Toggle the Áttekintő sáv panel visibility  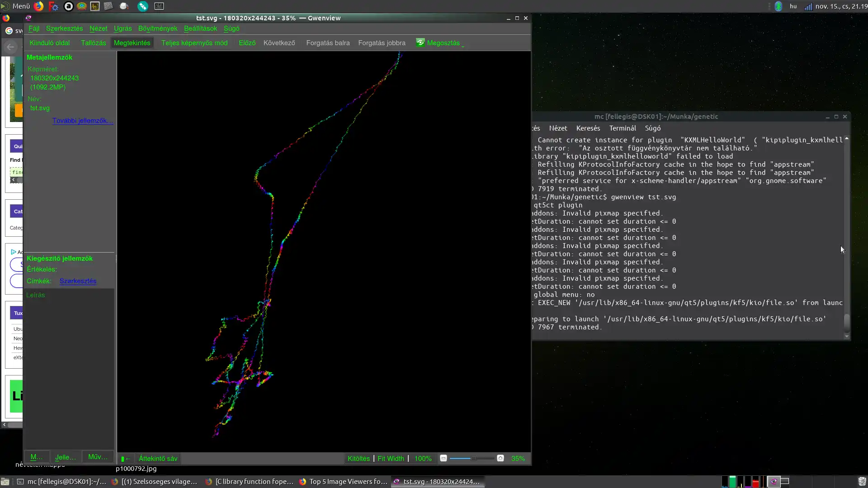tap(157, 458)
